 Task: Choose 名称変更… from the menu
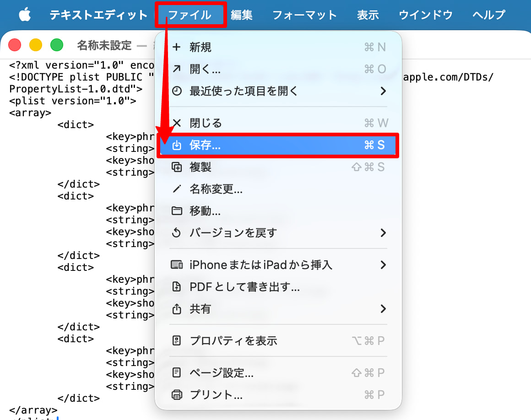(278, 189)
